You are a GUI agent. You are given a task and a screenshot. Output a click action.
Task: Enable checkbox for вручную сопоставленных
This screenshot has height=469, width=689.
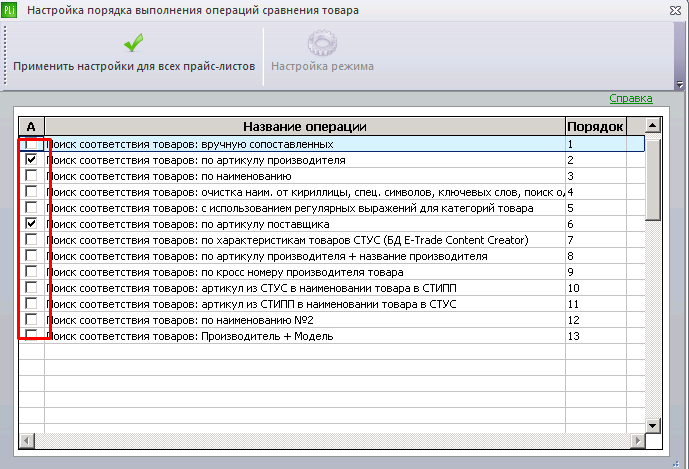(x=31, y=144)
